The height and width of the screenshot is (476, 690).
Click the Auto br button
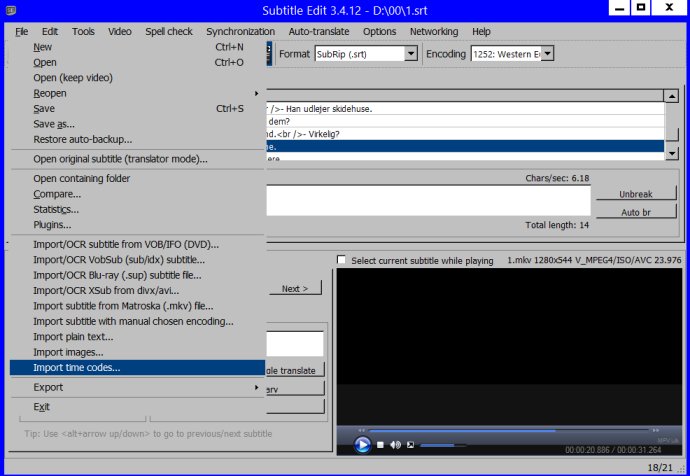coord(636,212)
